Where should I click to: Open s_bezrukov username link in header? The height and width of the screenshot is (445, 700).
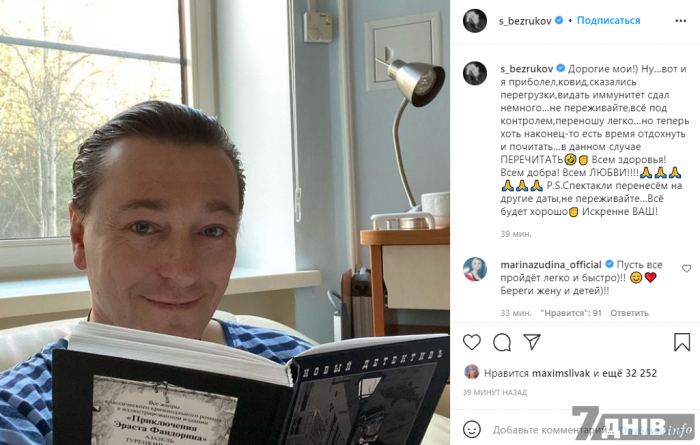pos(525,21)
